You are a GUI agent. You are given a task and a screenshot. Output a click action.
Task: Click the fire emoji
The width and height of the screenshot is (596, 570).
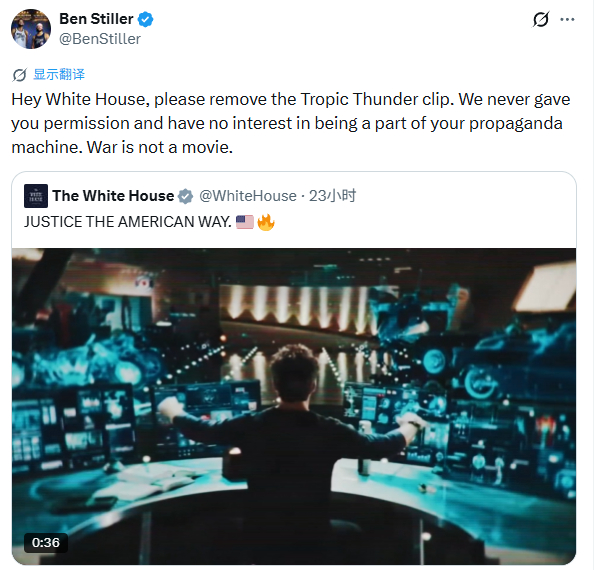pyautogui.click(x=266, y=222)
